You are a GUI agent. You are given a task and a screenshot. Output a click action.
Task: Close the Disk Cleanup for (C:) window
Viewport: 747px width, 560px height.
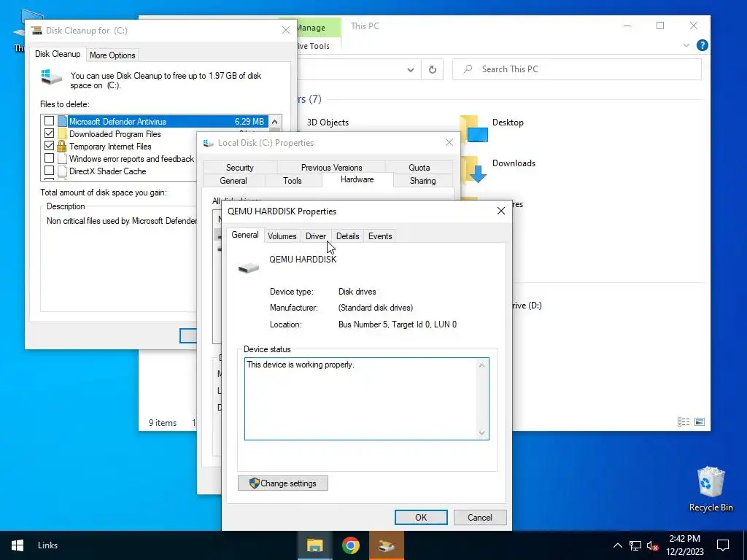[x=286, y=30]
